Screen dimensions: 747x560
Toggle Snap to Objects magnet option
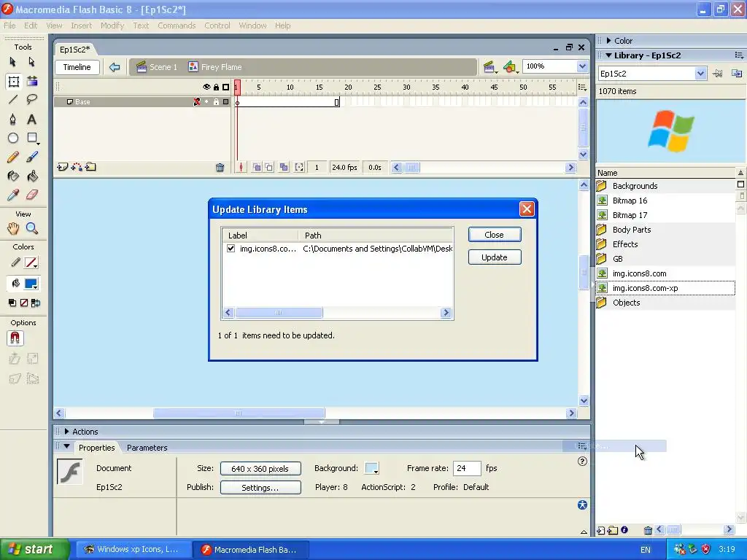(15, 338)
